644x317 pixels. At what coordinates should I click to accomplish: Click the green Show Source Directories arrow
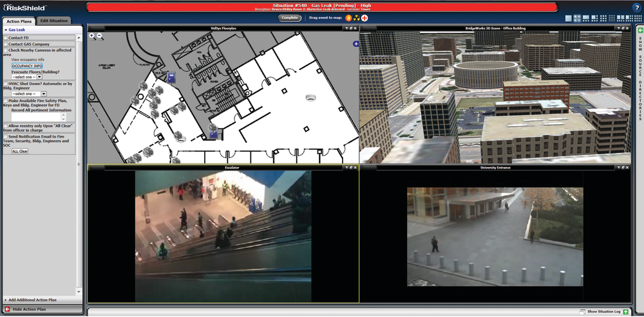(x=640, y=30)
